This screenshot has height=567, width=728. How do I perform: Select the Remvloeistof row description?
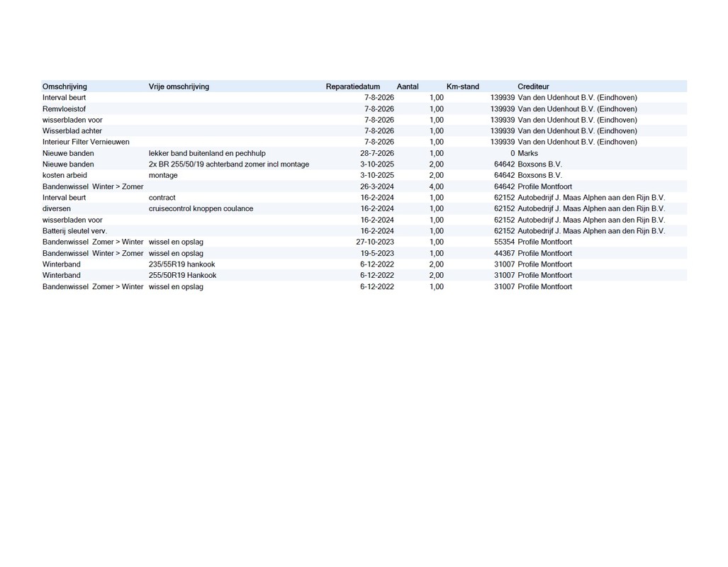(x=64, y=108)
